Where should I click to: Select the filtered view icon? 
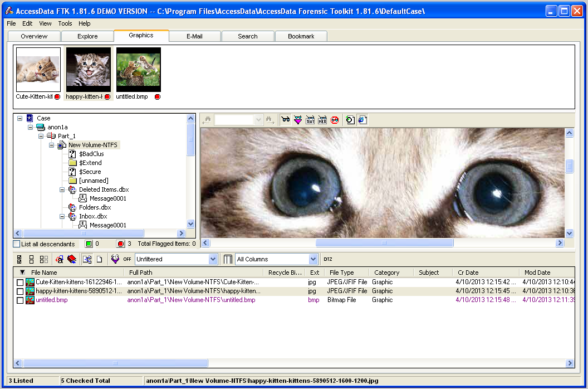coord(298,120)
